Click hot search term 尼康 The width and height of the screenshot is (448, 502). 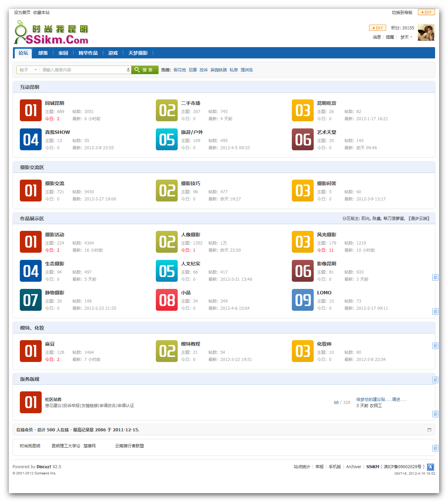[193, 70]
